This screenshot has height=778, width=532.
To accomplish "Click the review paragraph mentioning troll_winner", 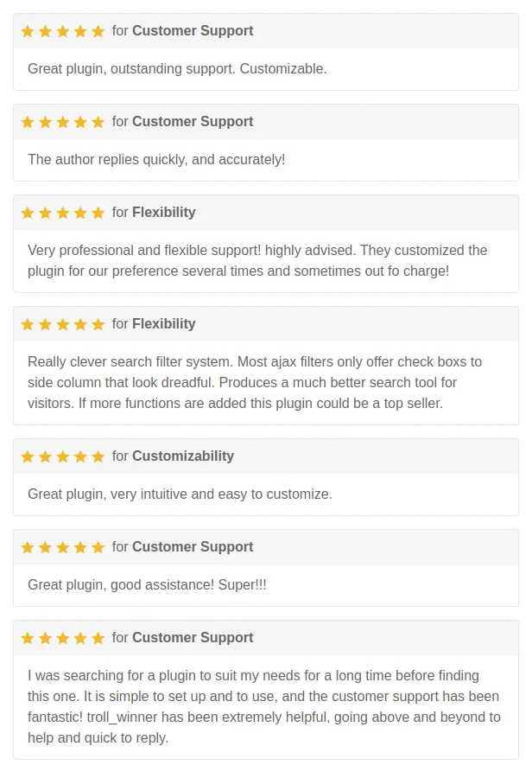I will tap(263, 706).
